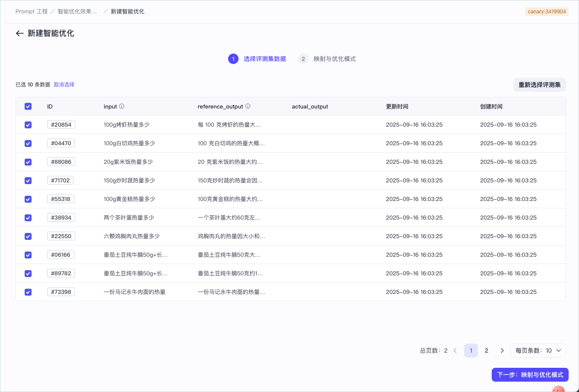Click reference output 100 克白切鸡的热量大概…

(x=231, y=143)
